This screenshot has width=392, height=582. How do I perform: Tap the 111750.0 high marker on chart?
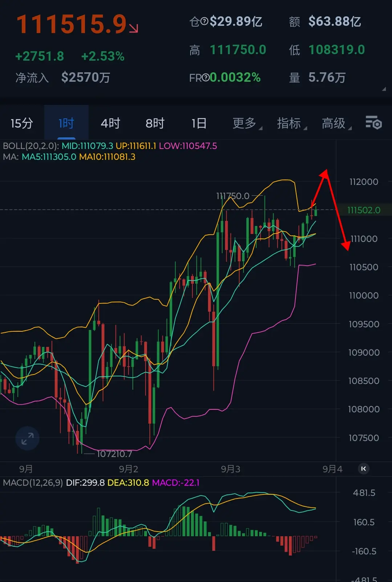[233, 196]
